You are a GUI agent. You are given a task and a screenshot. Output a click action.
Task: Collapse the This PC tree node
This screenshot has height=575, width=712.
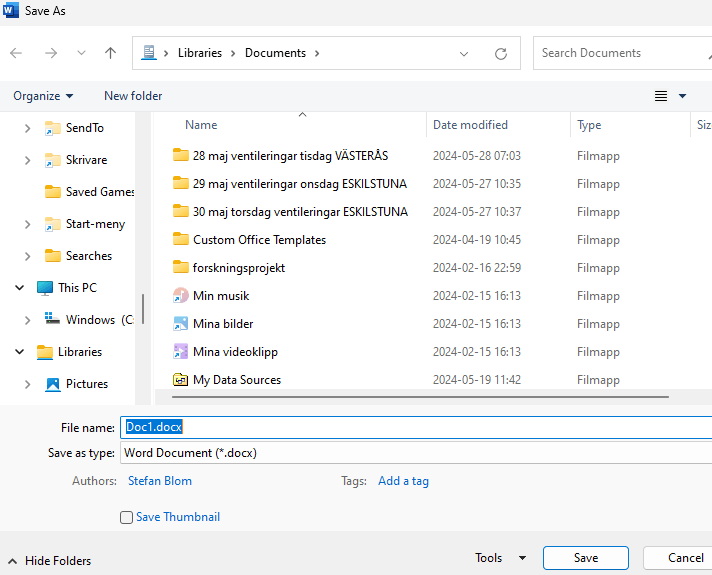coord(20,288)
